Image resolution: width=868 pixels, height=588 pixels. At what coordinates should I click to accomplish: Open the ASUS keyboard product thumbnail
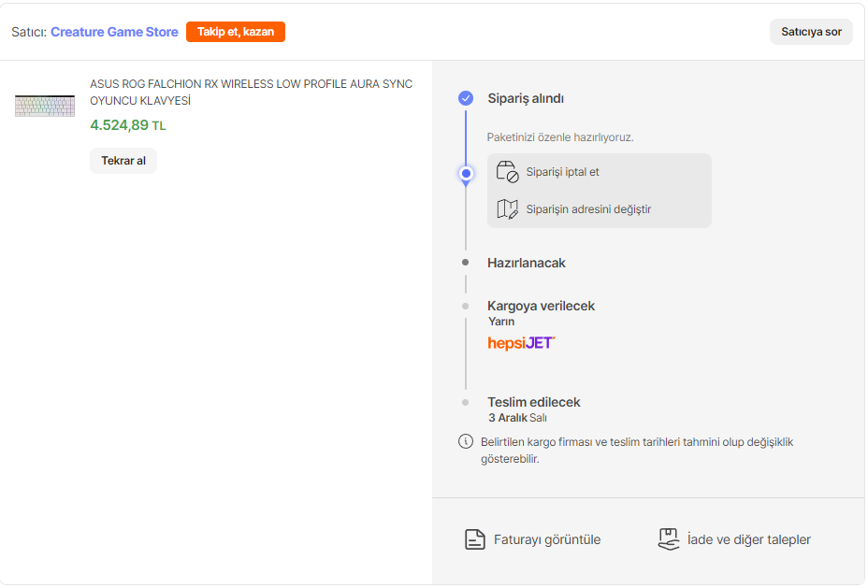(x=45, y=105)
